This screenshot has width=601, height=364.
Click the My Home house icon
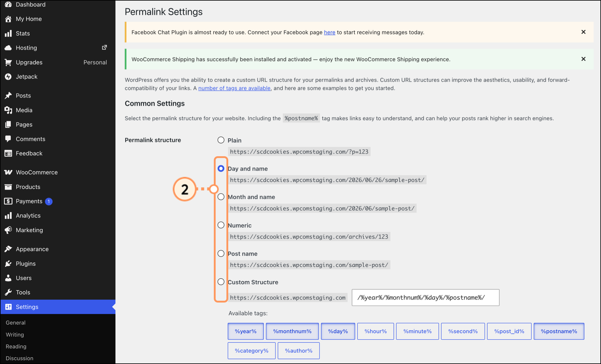pyautogui.click(x=8, y=19)
